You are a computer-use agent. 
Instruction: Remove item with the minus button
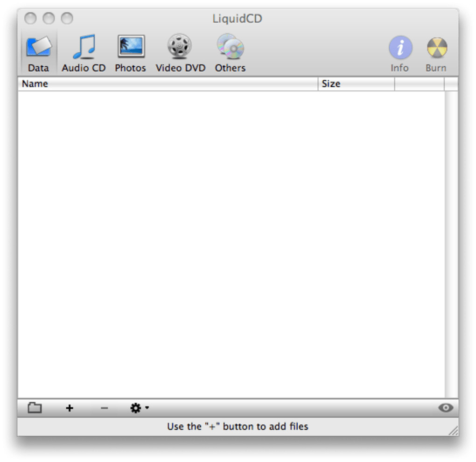tap(104, 408)
